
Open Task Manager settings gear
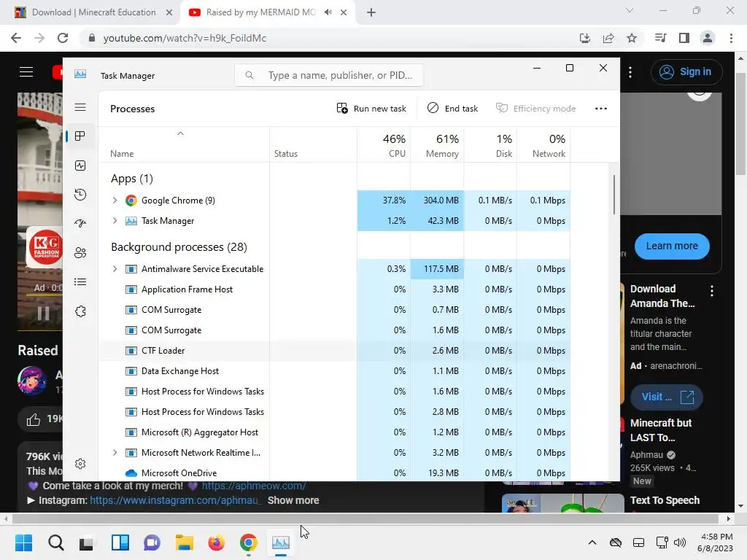(80, 463)
